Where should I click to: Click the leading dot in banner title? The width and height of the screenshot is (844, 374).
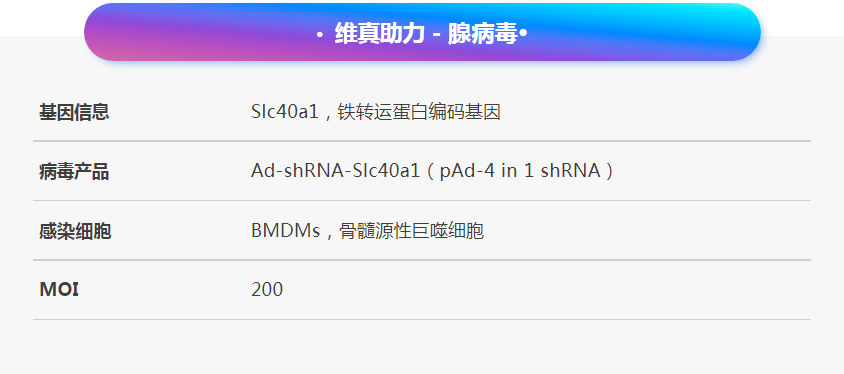[x=320, y=36]
